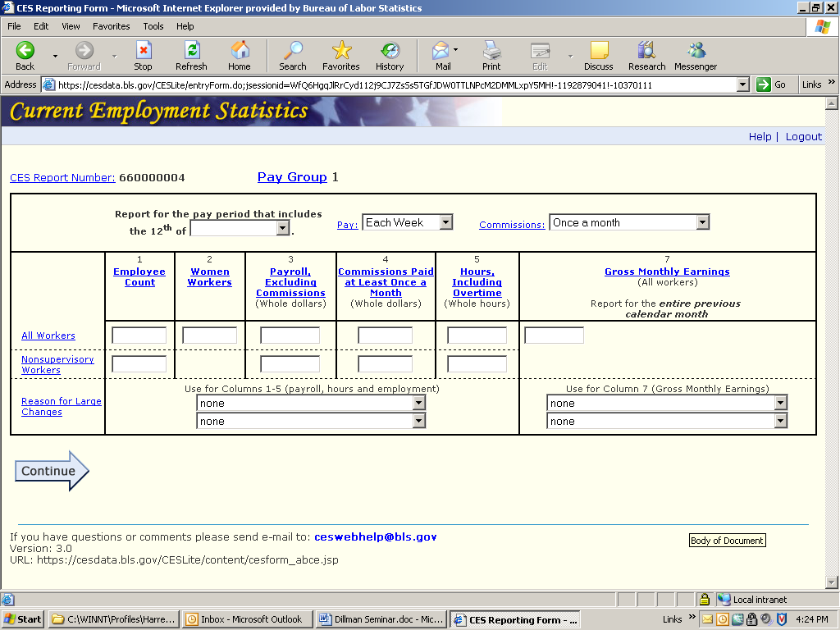Go to Home via house icon

point(240,51)
